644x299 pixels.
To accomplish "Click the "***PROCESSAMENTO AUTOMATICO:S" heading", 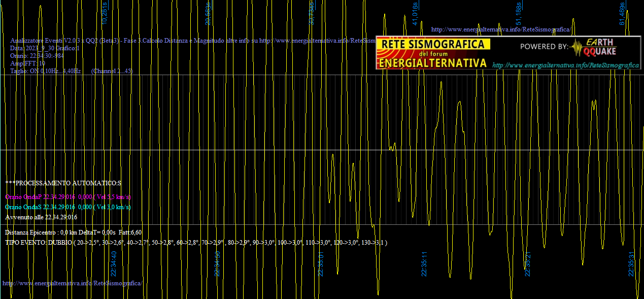I will pyautogui.click(x=63, y=182).
